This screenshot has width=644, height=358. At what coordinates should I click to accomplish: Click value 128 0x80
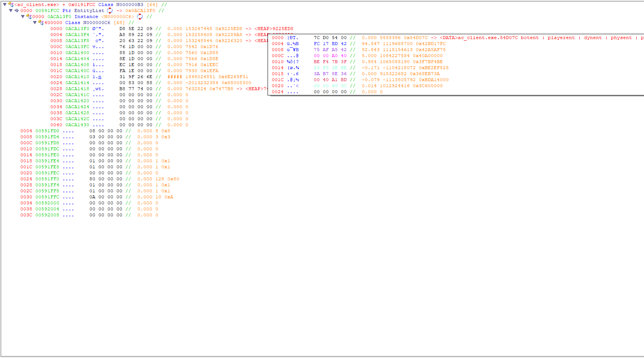tap(167, 179)
